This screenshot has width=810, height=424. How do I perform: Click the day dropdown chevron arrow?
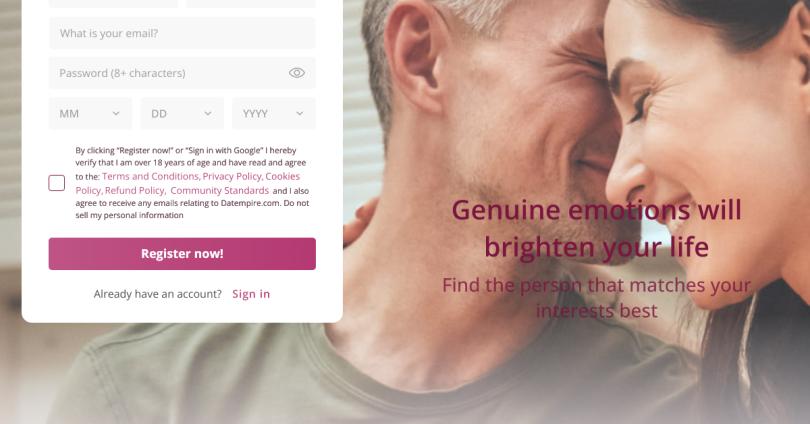click(x=208, y=113)
